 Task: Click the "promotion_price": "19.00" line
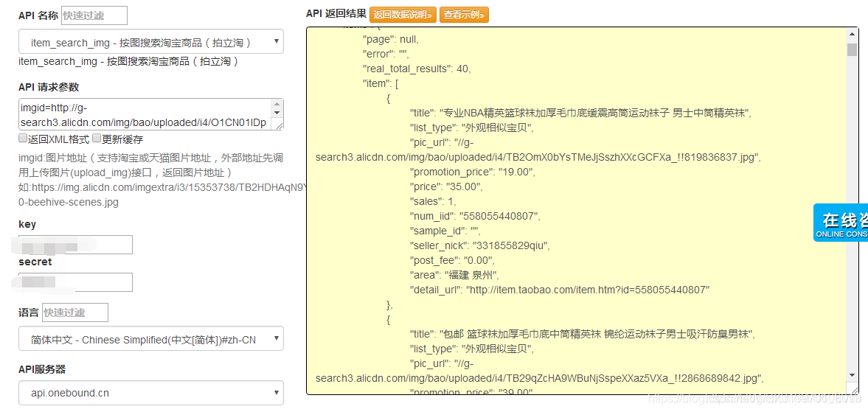(472, 172)
